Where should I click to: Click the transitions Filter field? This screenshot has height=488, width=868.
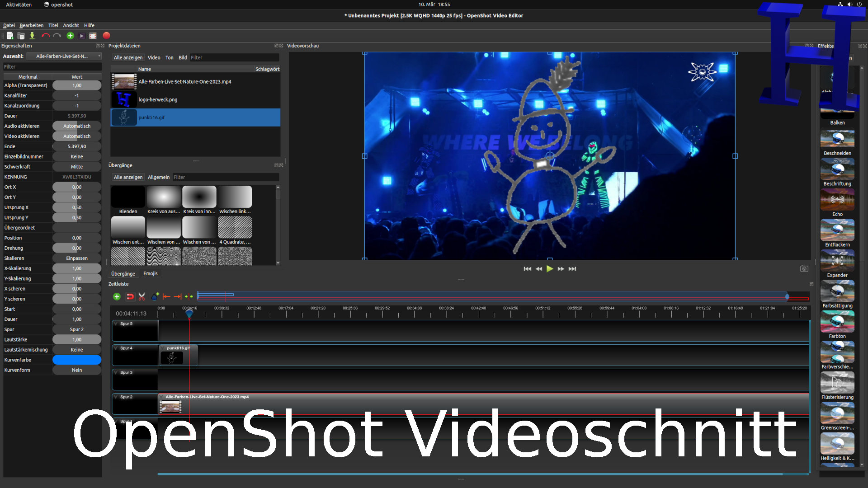[x=226, y=177]
